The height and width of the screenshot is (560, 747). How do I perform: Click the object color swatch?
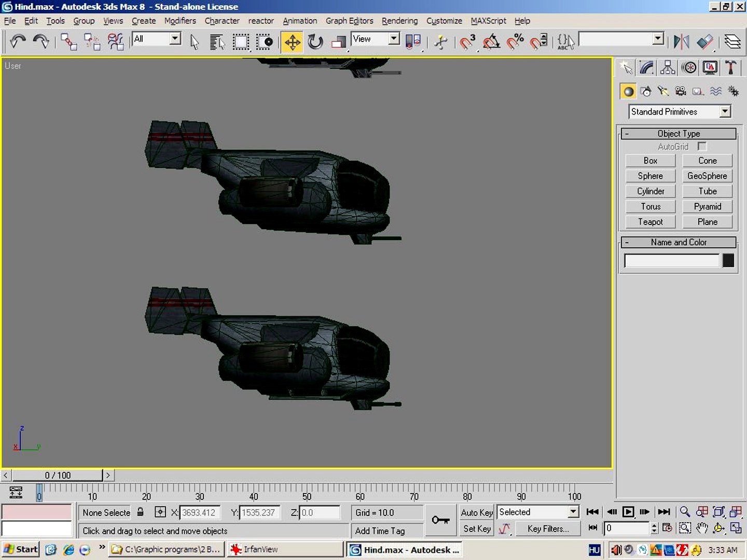pos(728,260)
